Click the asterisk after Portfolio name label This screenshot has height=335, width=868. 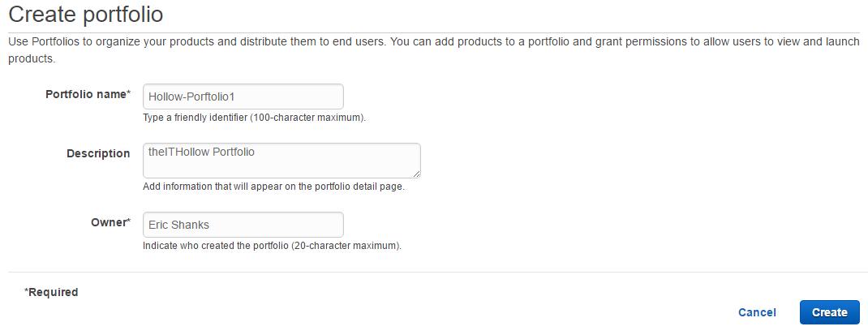click(127, 94)
